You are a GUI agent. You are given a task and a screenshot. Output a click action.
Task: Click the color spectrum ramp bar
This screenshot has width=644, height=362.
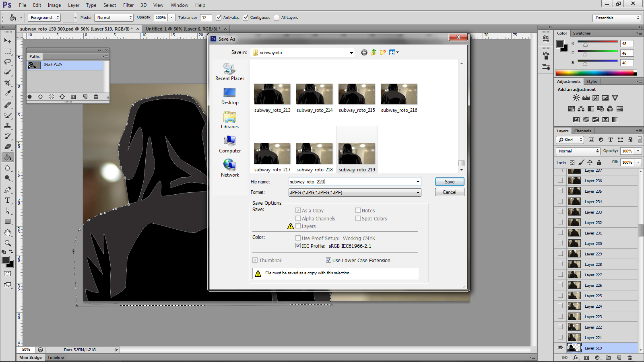tap(594, 73)
